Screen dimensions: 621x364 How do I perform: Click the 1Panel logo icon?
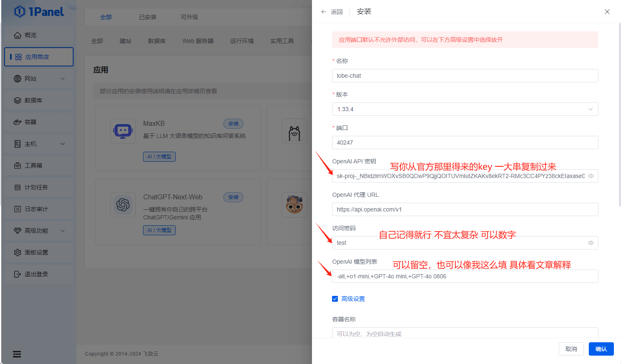pos(20,11)
